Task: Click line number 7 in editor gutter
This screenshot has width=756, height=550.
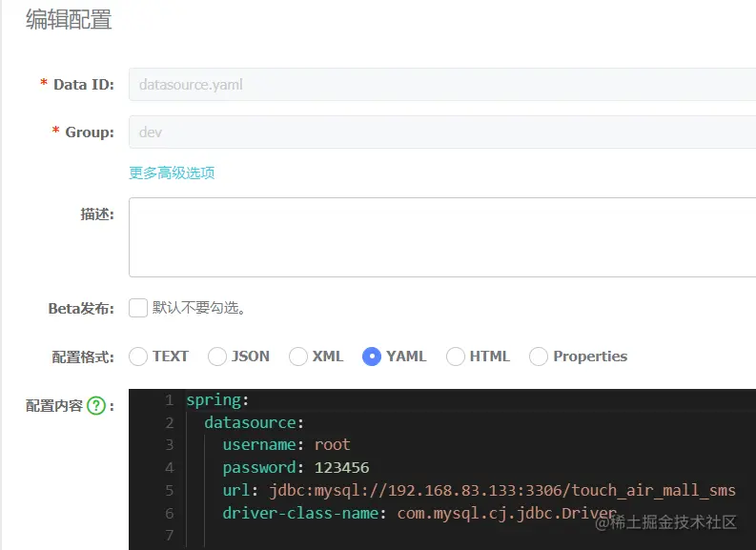Action: point(170,535)
